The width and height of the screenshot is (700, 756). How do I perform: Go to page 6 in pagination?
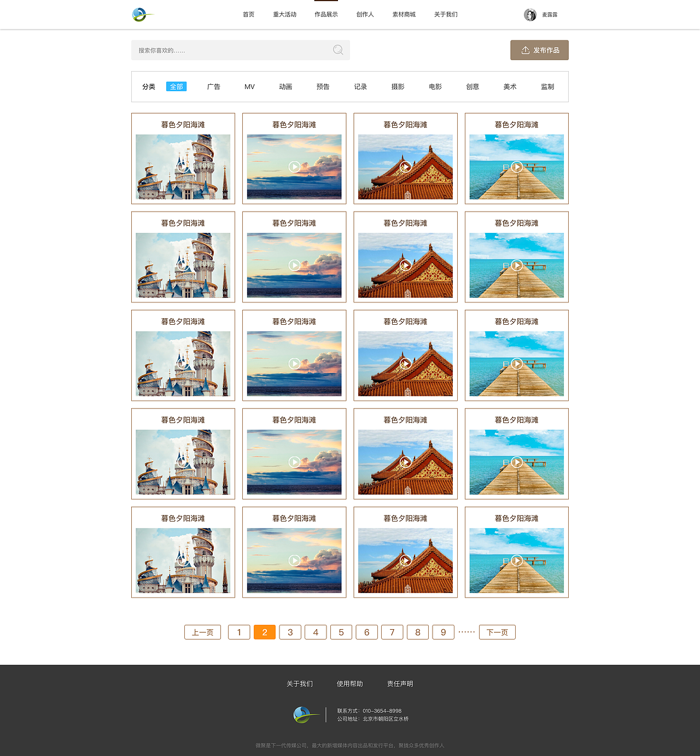(367, 632)
